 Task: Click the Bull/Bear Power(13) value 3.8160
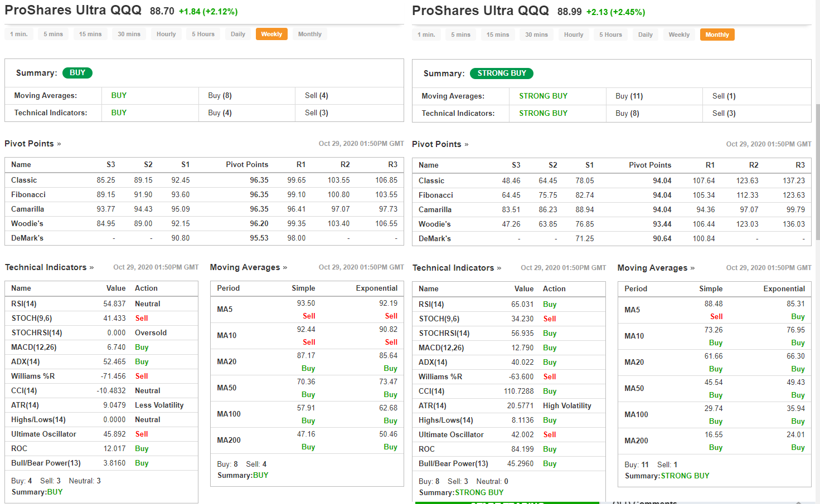[x=114, y=463]
